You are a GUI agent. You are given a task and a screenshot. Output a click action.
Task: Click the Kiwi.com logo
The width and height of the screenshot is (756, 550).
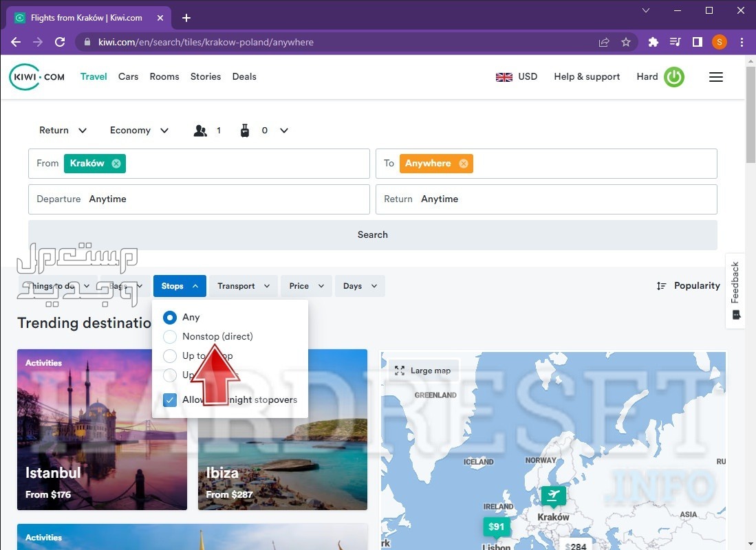coord(37,77)
